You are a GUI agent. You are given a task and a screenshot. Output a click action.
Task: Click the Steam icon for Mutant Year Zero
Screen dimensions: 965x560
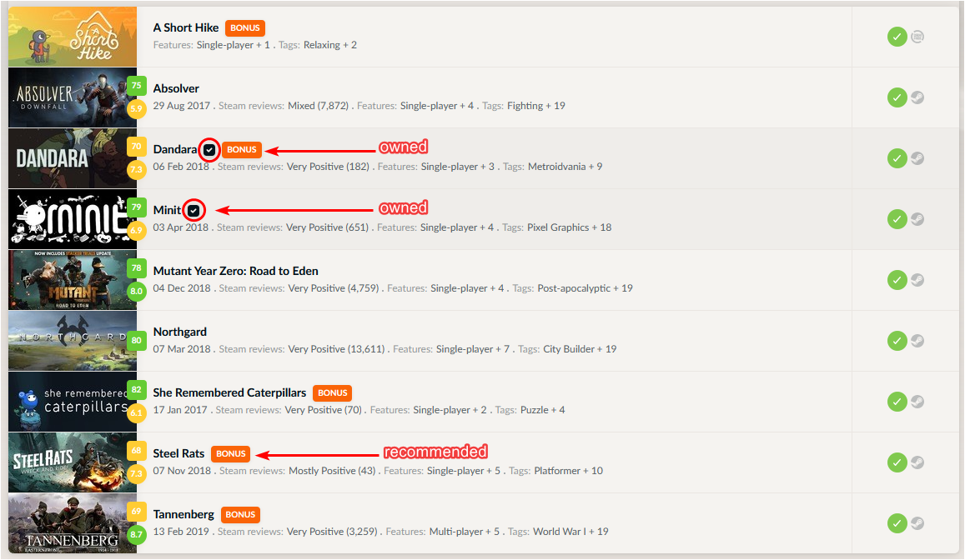tap(917, 280)
